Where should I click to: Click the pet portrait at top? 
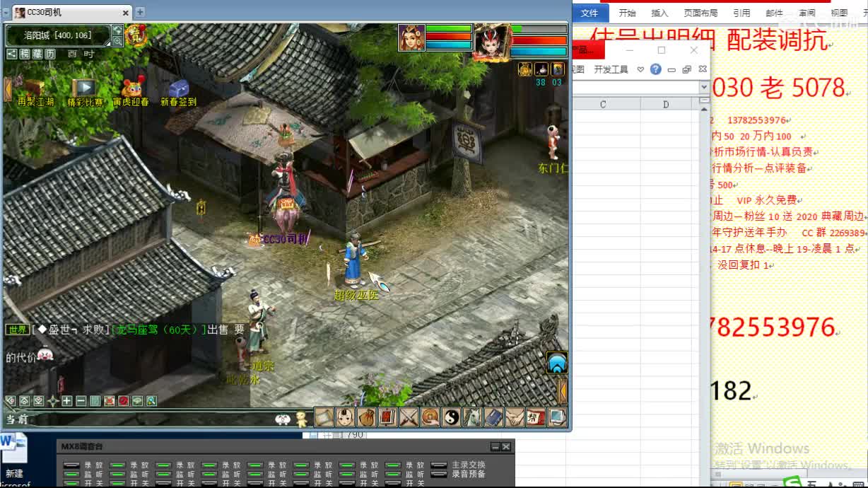point(412,37)
